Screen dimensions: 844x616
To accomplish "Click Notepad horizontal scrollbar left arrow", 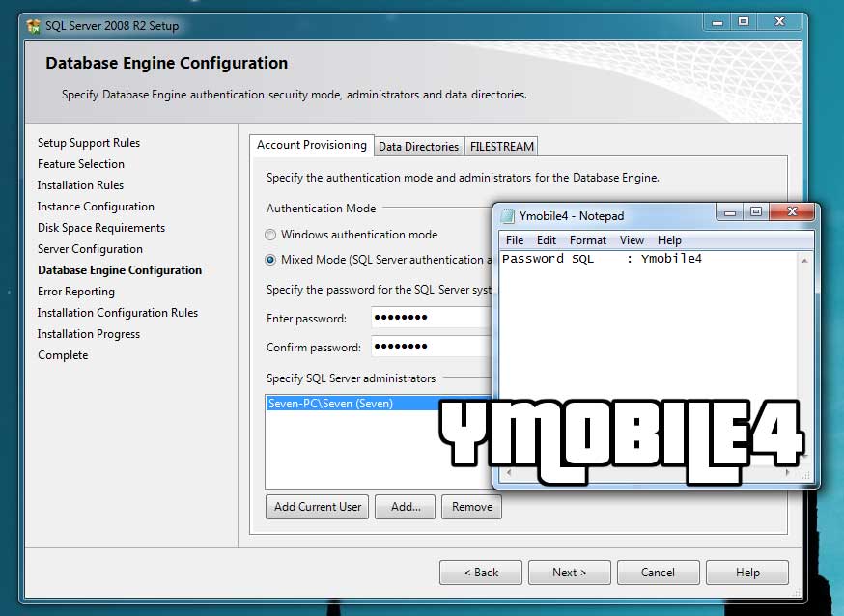I will pyautogui.click(x=509, y=473).
